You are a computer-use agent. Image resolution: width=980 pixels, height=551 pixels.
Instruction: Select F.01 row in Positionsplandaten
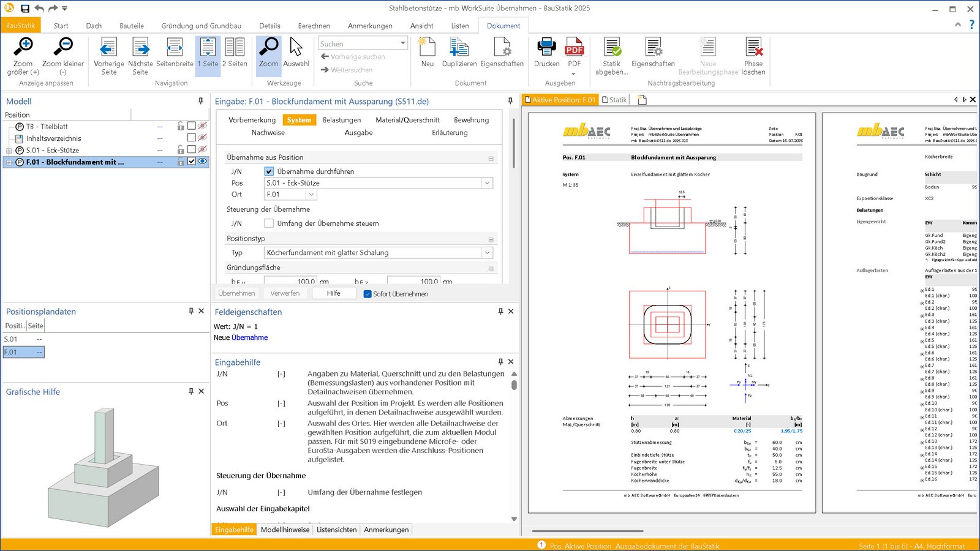pyautogui.click(x=24, y=352)
